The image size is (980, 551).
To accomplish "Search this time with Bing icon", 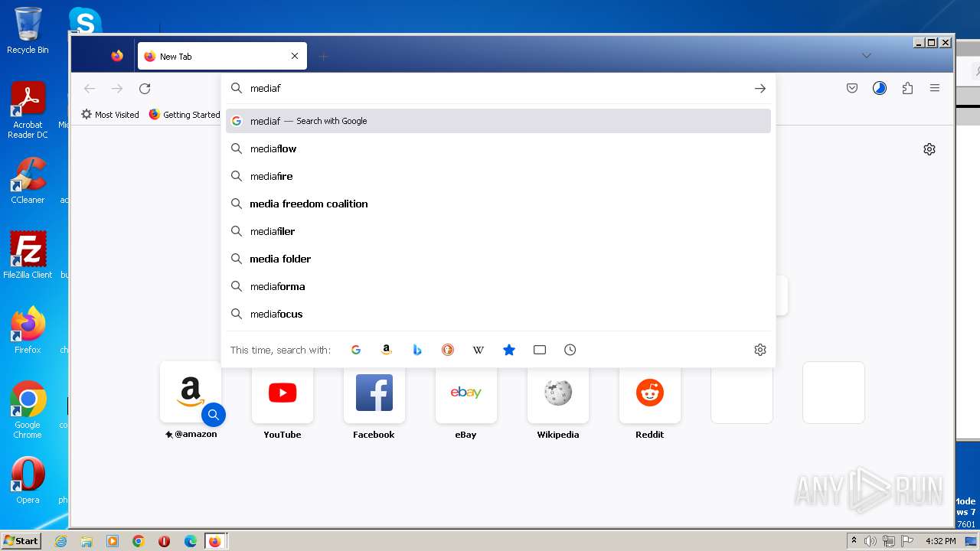I will pyautogui.click(x=417, y=350).
